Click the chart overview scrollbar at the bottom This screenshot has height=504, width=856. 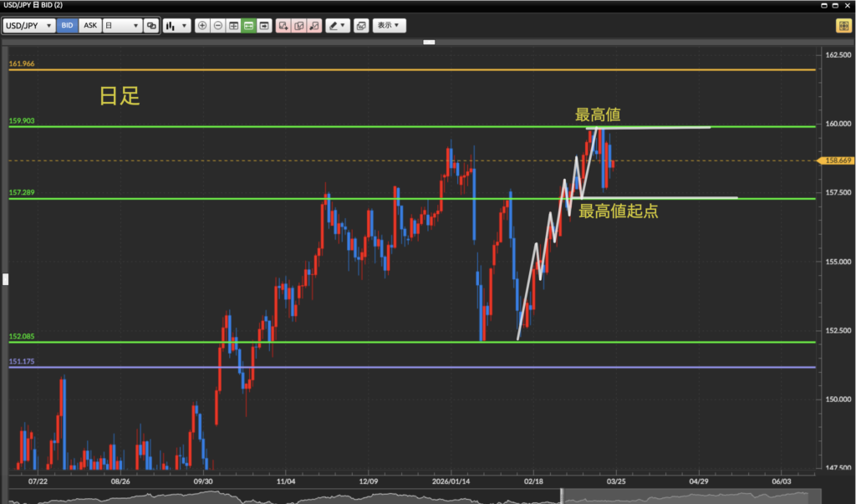click(x=418, y=498)
